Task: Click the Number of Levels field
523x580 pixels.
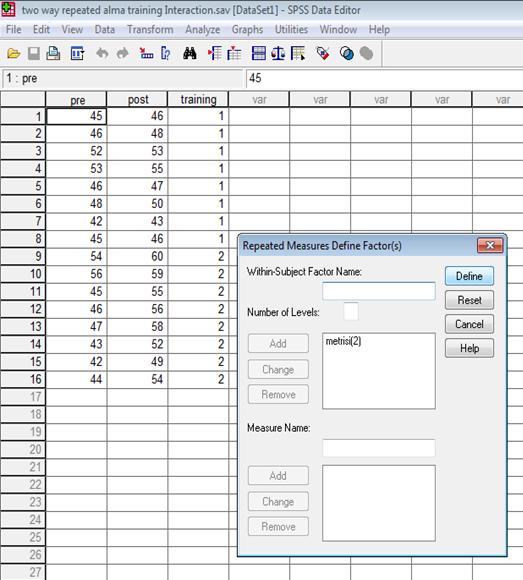Action: [351, 311]
